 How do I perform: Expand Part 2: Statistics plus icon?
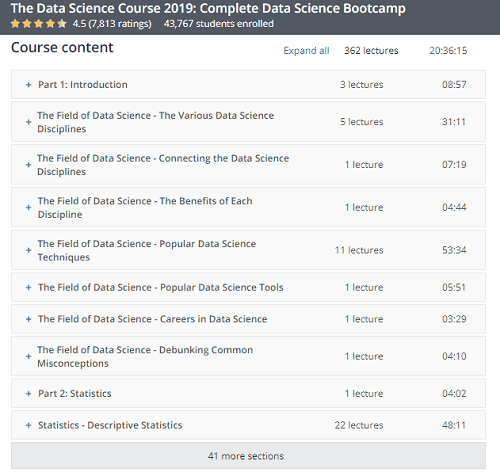pos(29,394)
